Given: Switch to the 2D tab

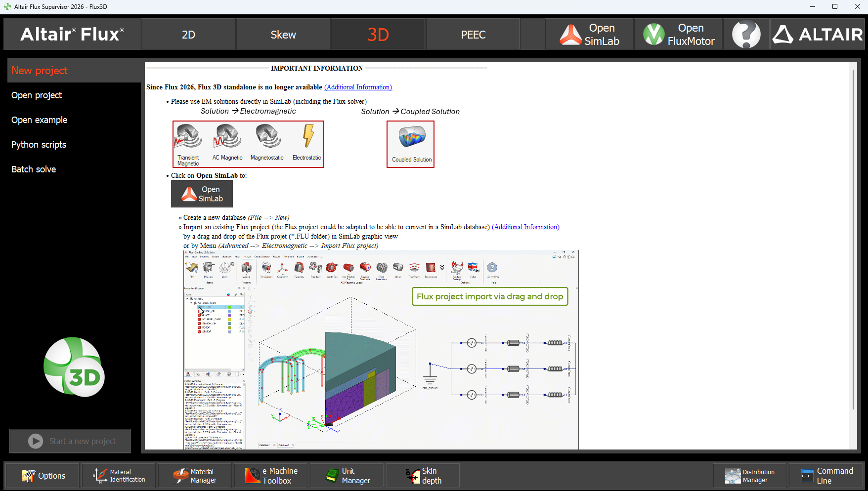Looking at the screenshot, I should point(188,35).
